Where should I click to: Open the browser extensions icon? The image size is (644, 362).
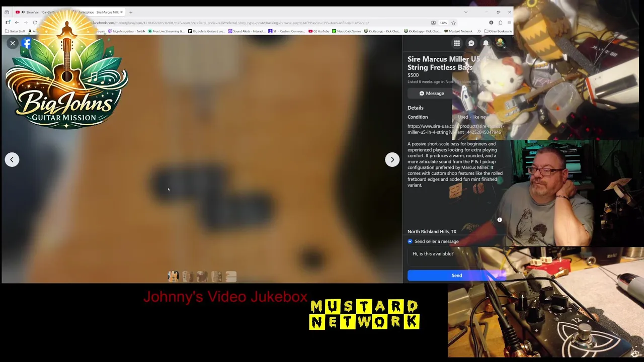point(500,23)
